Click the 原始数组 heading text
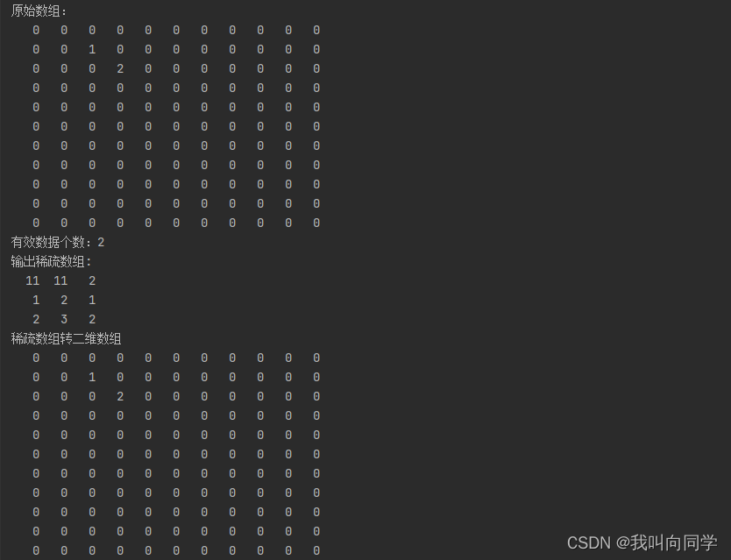731x560 pixels. pos(39,11)
